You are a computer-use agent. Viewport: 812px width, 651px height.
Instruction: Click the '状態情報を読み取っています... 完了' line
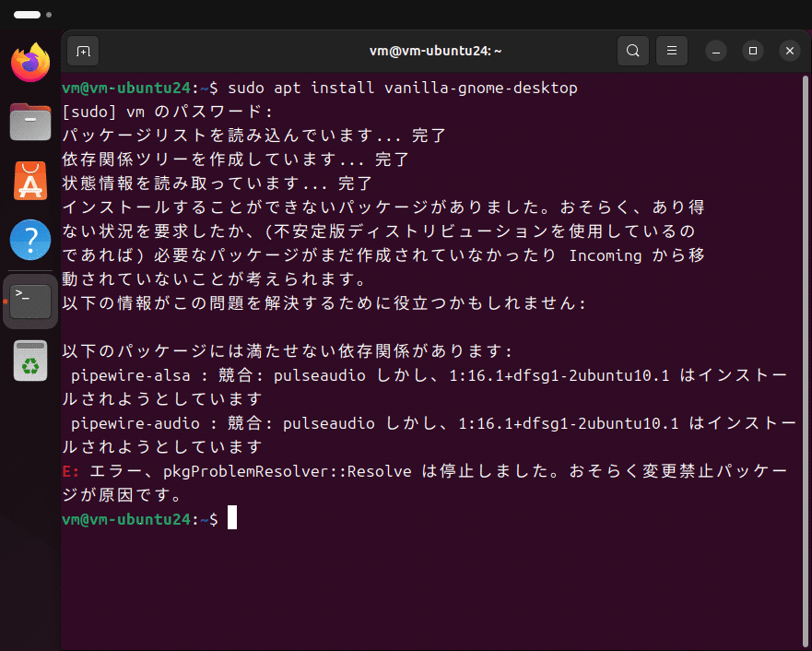pos(218,183)
